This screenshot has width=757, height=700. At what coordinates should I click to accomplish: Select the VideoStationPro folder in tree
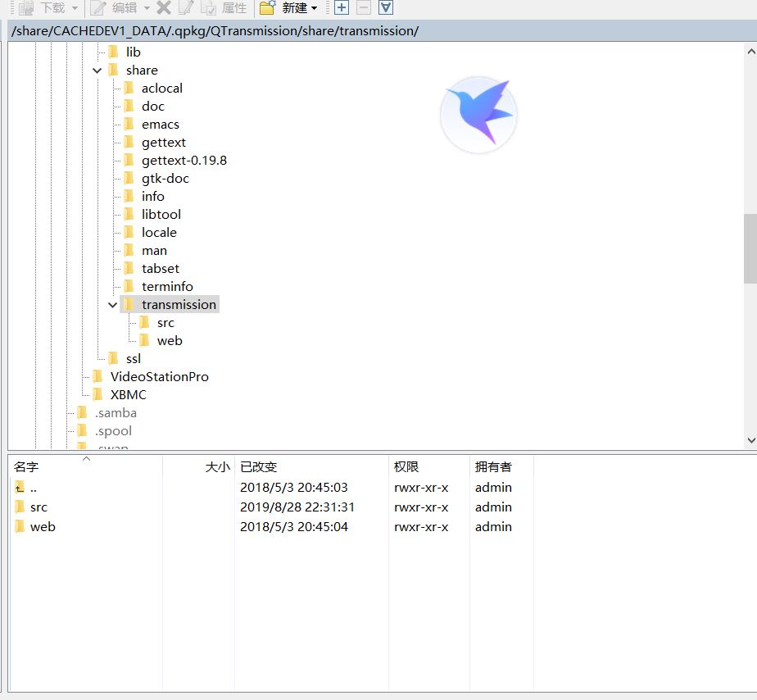pos(159,377)
